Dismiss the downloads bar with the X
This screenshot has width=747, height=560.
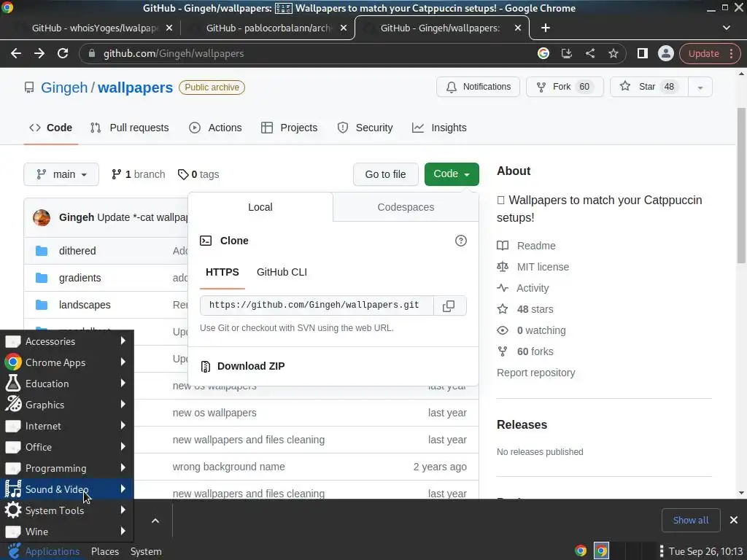click(734, 520)
